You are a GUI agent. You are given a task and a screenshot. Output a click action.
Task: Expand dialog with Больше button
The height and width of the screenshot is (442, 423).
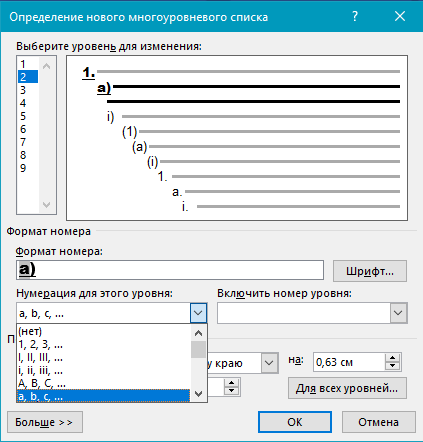pos(45,422)
